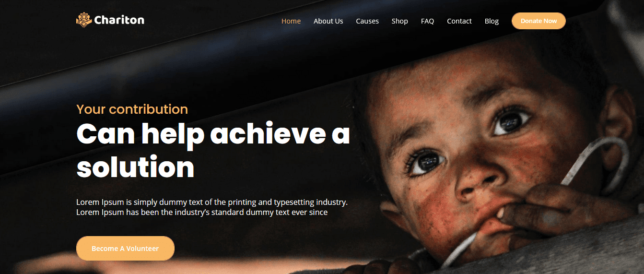
Task: Click the Become A Volunteer button
Action: click(x=125, y=249)
